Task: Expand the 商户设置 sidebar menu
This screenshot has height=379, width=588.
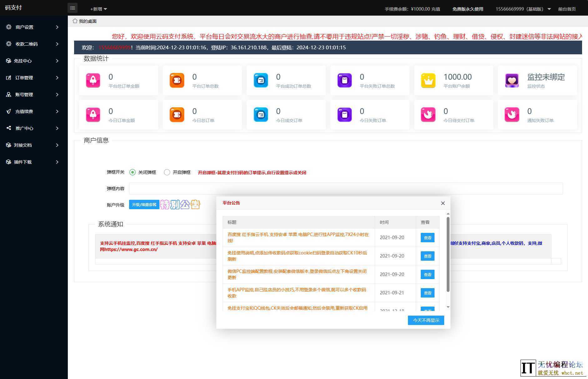Action: point(33,27)
